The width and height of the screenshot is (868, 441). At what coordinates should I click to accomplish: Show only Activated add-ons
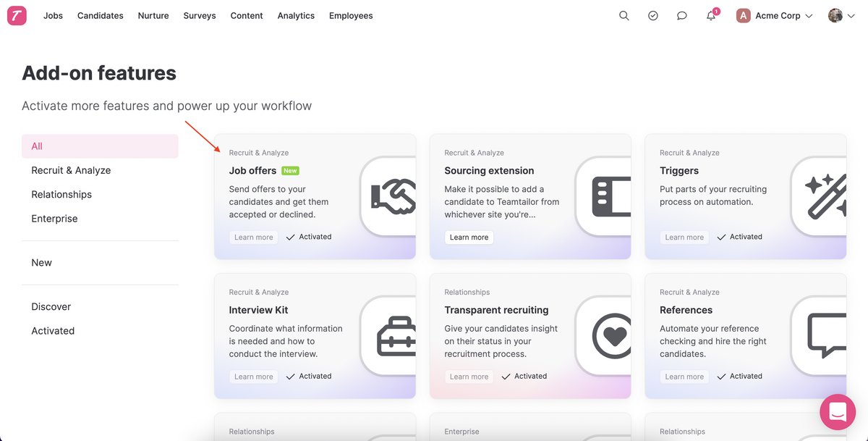[x=53, y=331]
